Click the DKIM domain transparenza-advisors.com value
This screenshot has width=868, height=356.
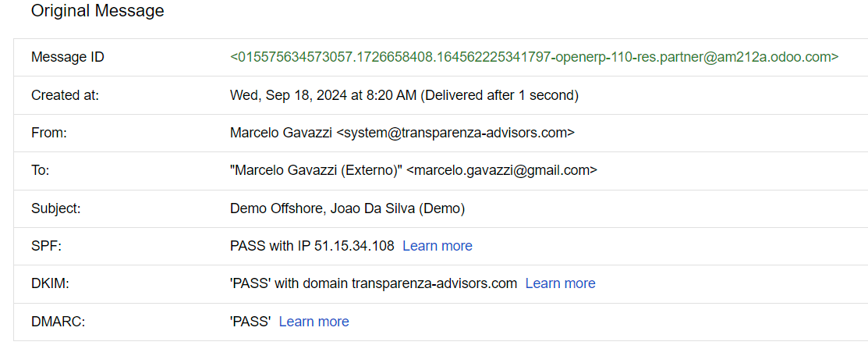click(434, 283)
